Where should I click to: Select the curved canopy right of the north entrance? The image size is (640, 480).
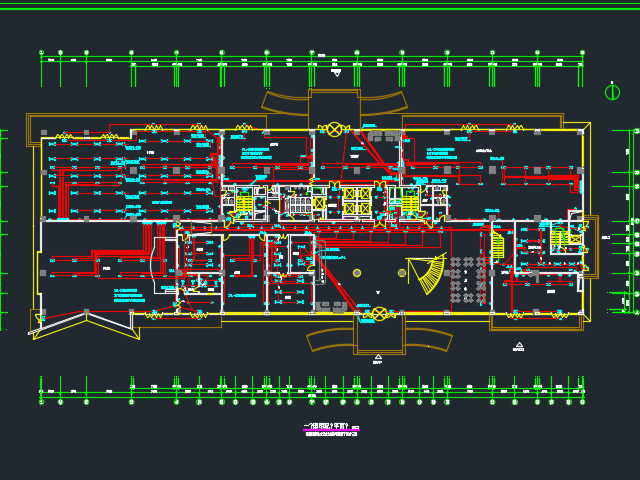(x=384, y=102)
